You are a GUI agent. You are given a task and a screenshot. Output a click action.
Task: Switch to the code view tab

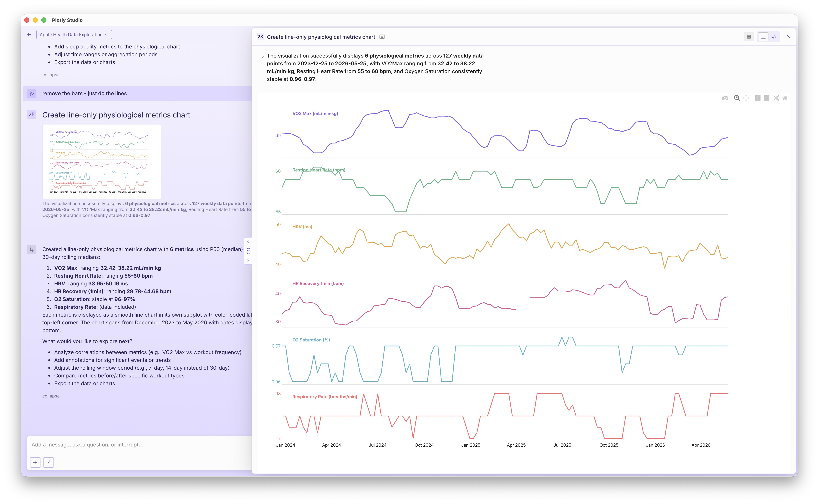click(774, 37)
